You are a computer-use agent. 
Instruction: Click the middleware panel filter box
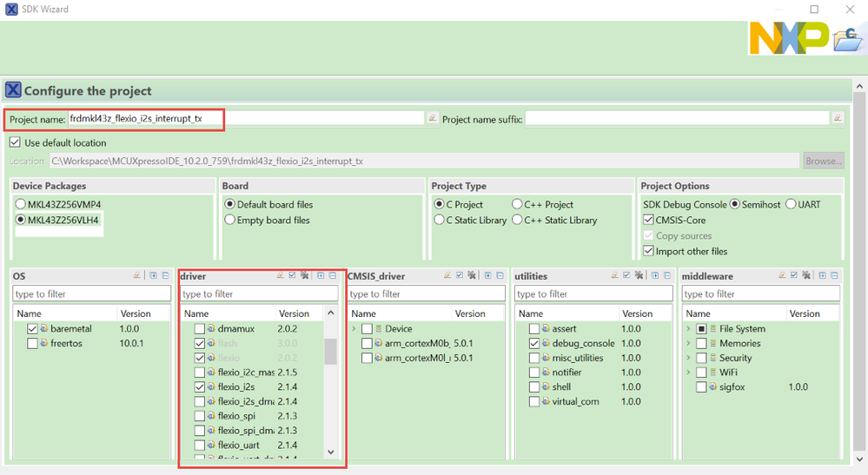click(760, 294)
